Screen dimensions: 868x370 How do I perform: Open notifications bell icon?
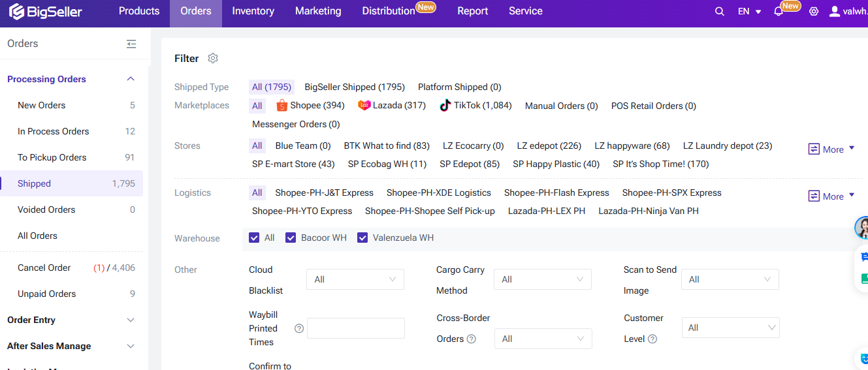click(778, 12)
